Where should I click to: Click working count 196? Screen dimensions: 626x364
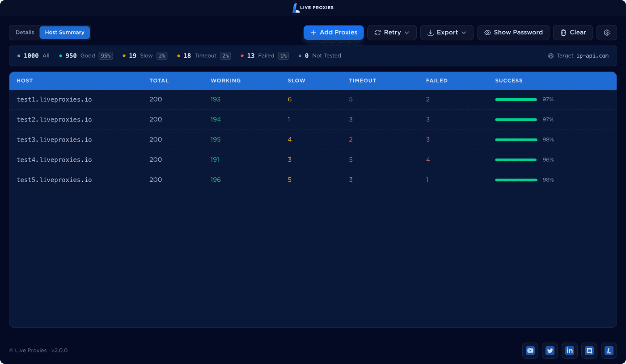tap(216, 180)
